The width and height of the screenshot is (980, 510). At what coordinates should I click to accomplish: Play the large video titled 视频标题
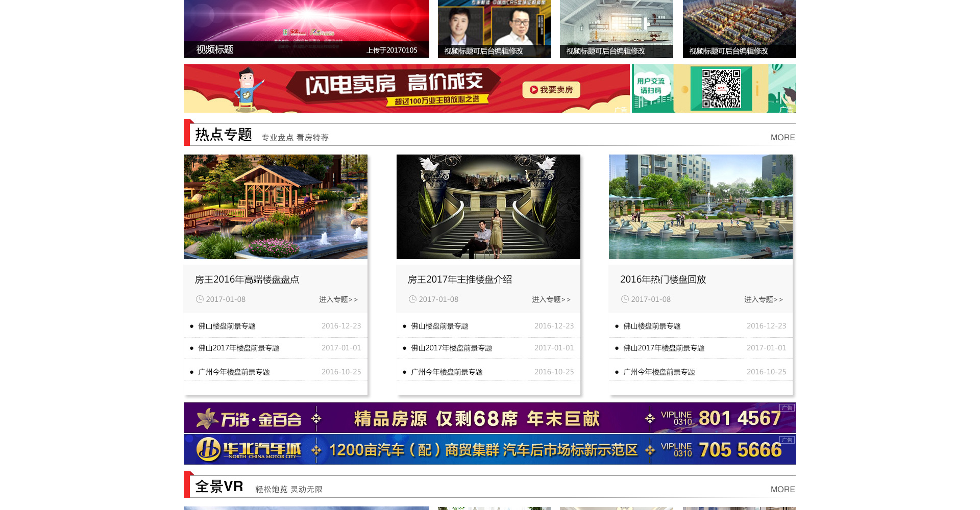click(x=306, y=25)
